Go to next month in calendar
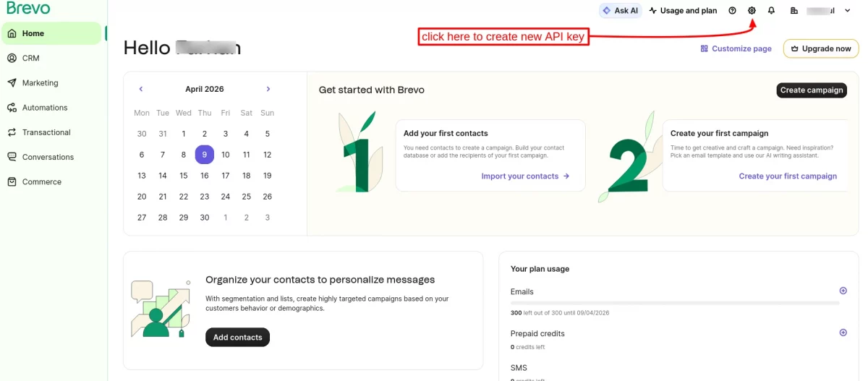This screenshot has width=868, height=381. [268, 89]
